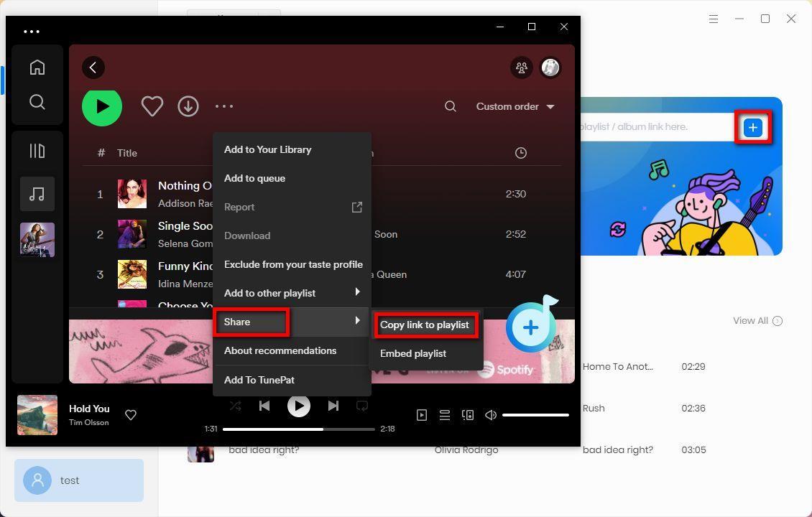Open the Hold You song title link
Image resolution: width=812 pixels, height=517 pixels.
click(89, 409)
